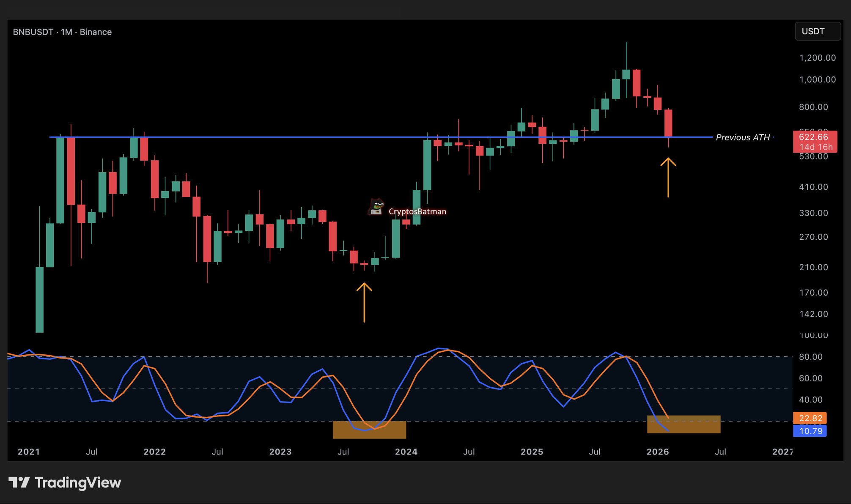Select the orange arrow below current candle
This screenshot has height=504, width=851.
pyautogui.click(x=668, y=178)
